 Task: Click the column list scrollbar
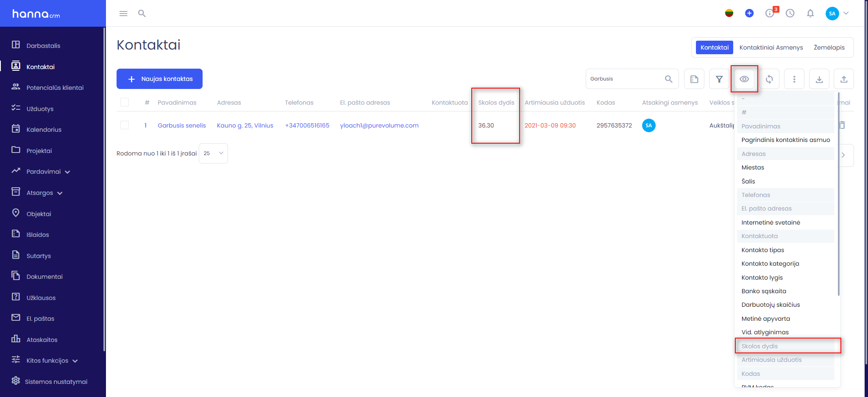838,195
